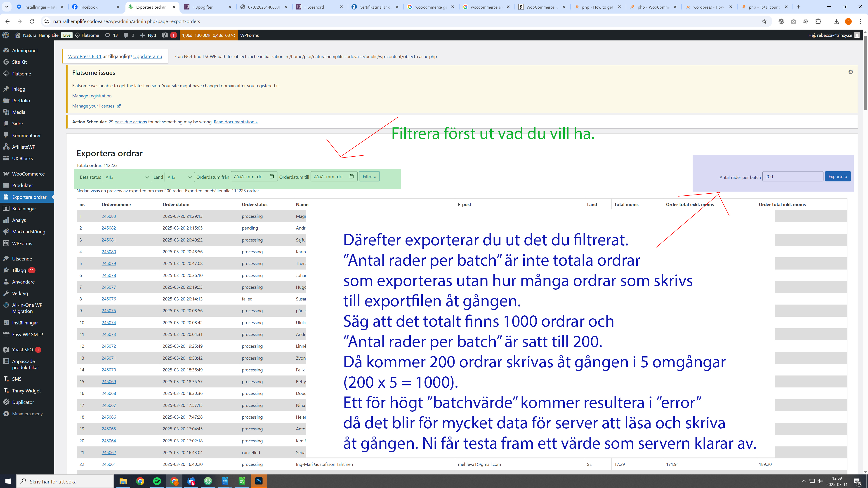Image resolution: width=868 pixels, height=488 pixels.
Task: Dismiss the Flatsome issues notice
Action: tap(850, 72)
